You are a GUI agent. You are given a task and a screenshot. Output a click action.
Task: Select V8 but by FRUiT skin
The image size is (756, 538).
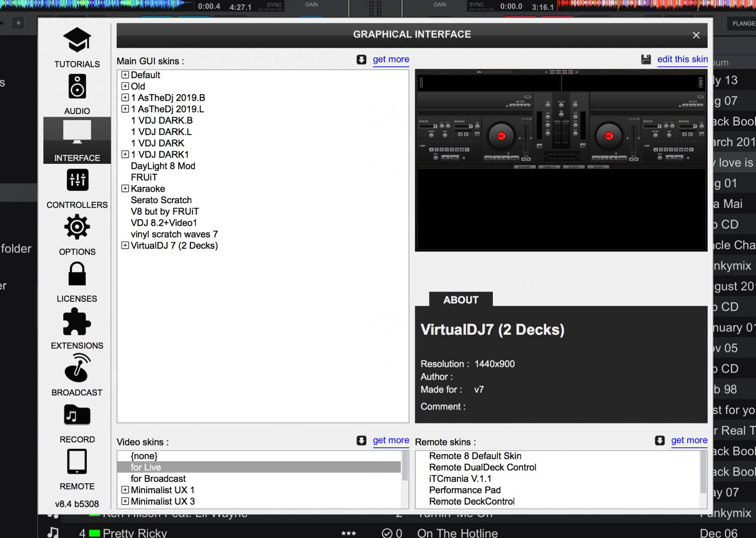click(x=164, y=212)
